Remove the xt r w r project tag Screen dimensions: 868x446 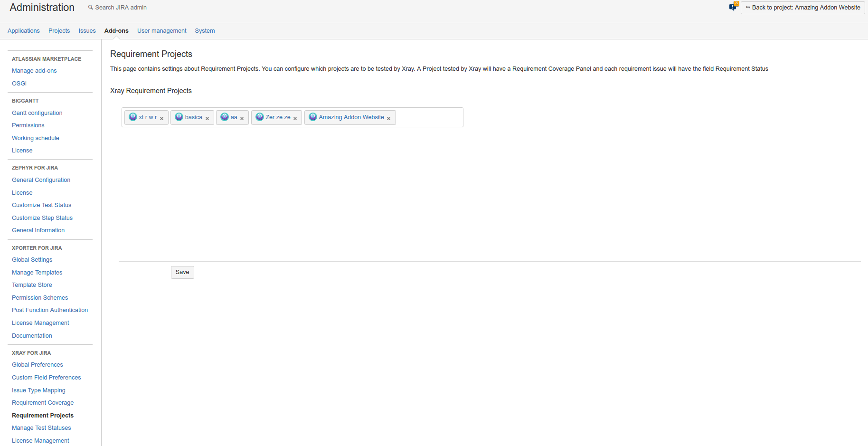click(x=162, y=118)
